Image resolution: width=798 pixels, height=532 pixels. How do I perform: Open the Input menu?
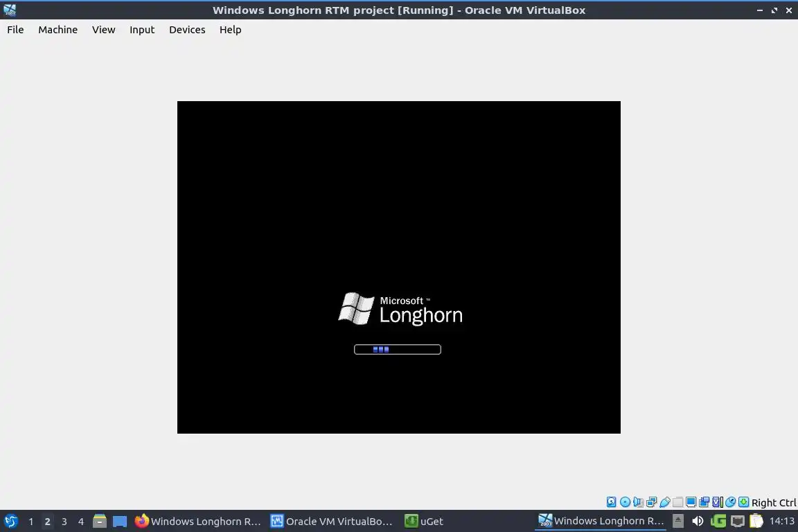(141, 30)
